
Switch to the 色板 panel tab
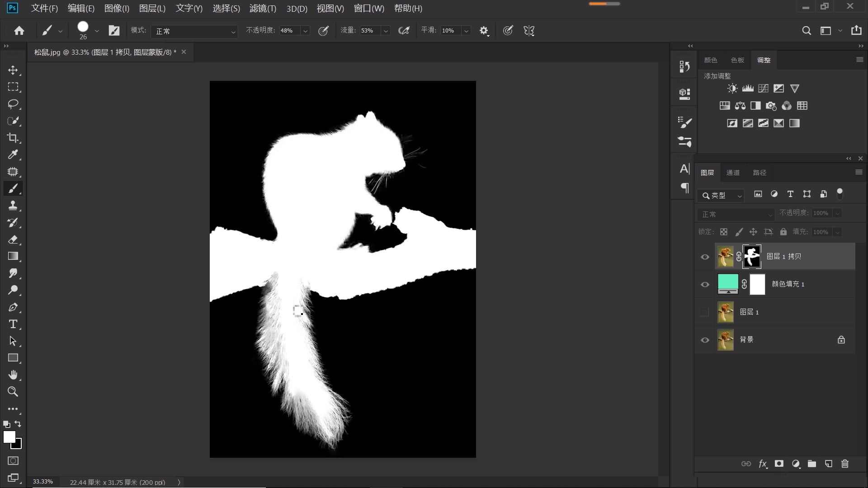point(737,60)
